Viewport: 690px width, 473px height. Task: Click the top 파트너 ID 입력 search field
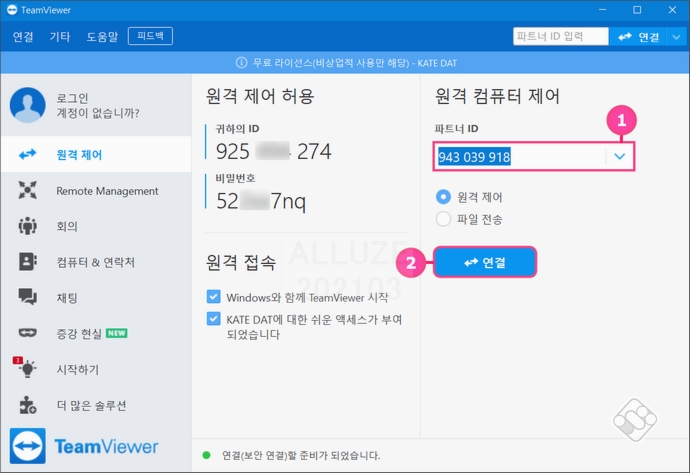coord(561,37)
